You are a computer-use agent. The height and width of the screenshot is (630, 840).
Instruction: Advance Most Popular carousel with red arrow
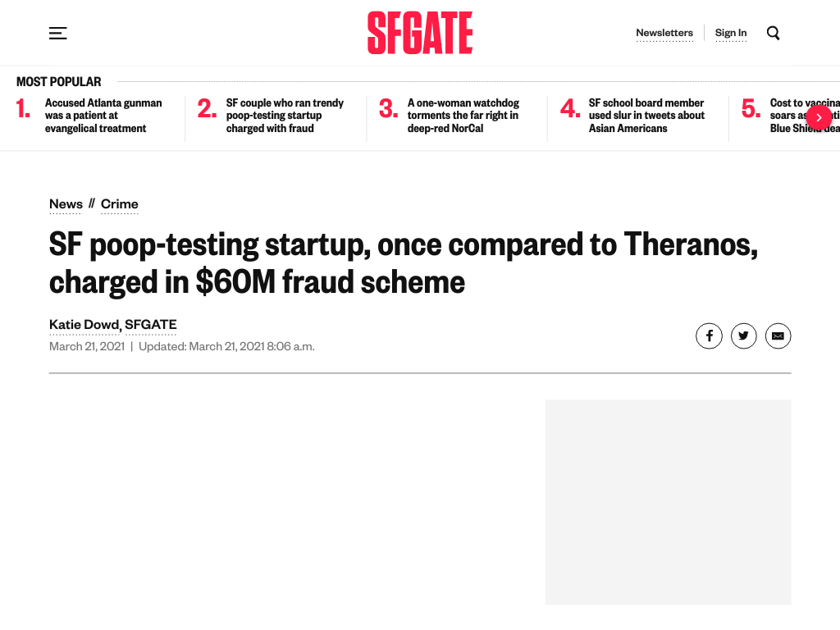click(819, 117)
